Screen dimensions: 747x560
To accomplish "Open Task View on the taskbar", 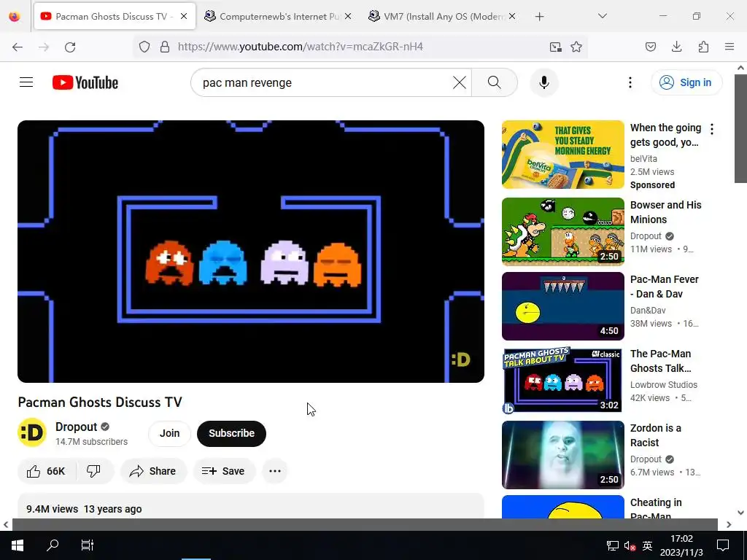I will pos(88,545).
